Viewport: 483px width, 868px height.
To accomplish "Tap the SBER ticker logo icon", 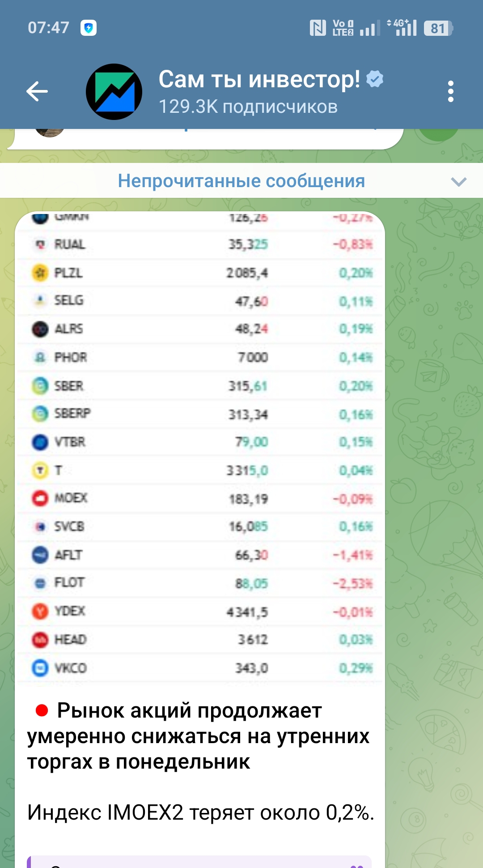I will 40,386.
